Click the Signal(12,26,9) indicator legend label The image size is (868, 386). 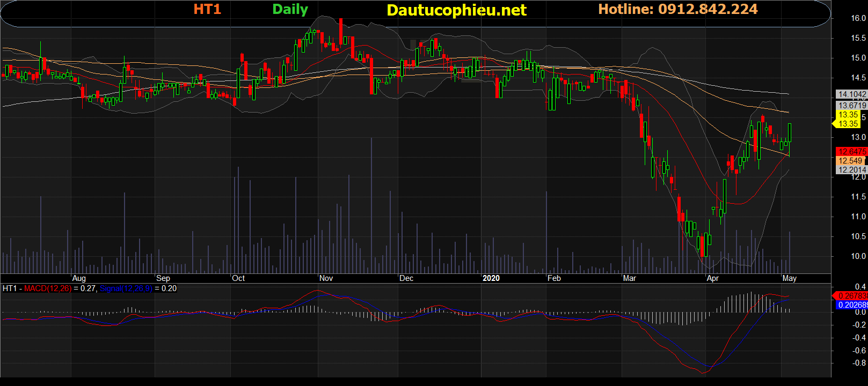pos(126,288)
